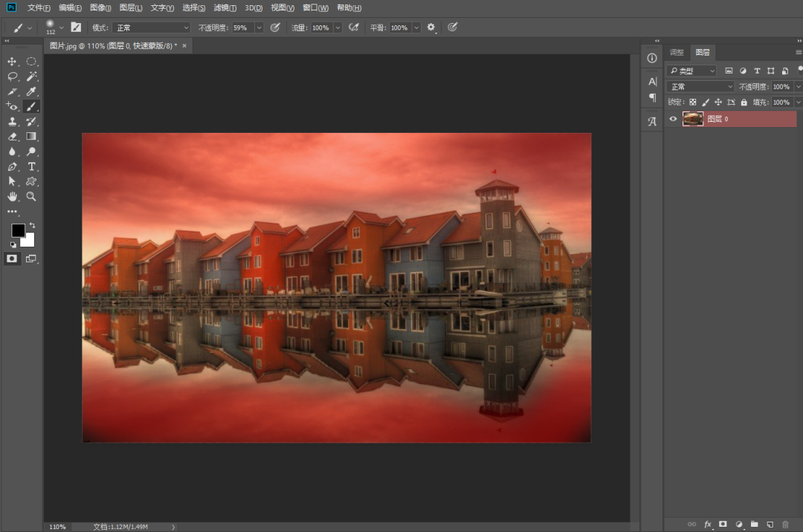
Task: Select the Dodge tool
Action: [31, 152]
